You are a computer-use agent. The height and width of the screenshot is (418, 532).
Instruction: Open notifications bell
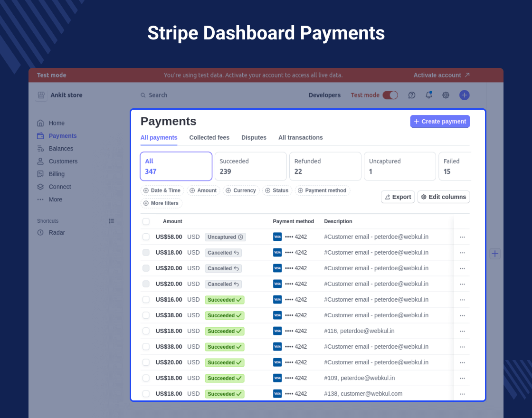point(428,95)
